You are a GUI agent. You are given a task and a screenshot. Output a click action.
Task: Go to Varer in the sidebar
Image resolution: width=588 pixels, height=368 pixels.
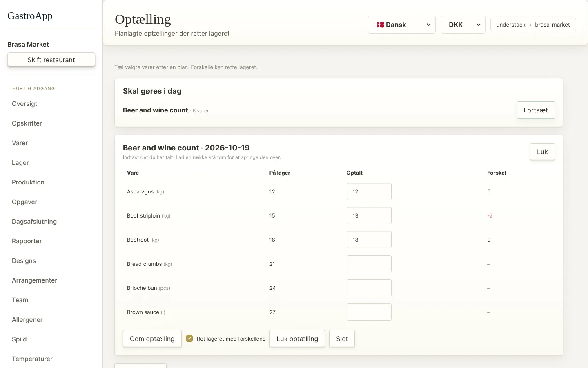pos(20,143)
